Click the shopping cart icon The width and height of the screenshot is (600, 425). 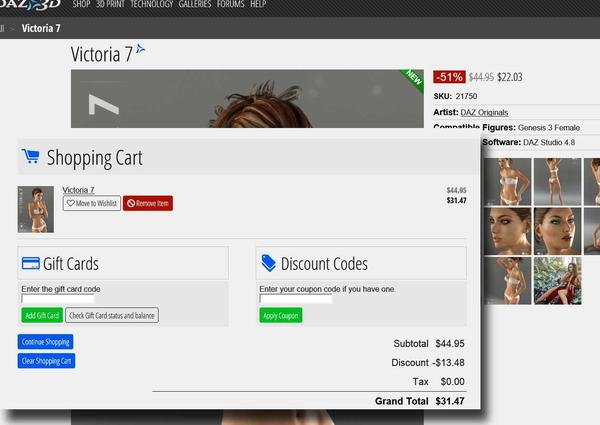click(31, 156)
